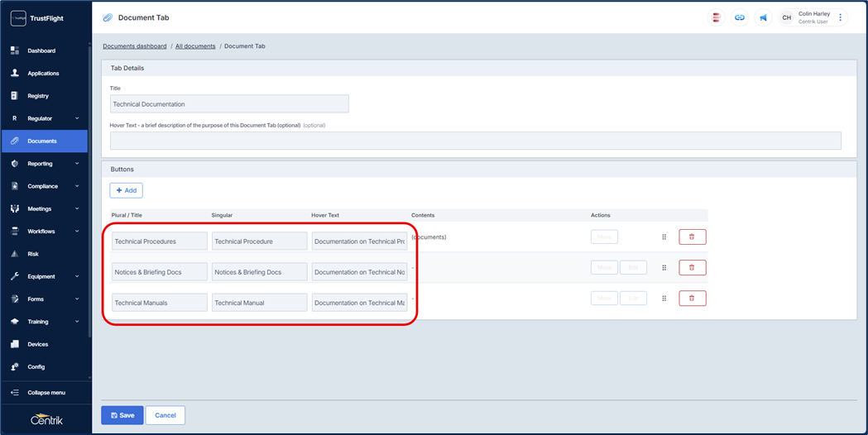Click the red database icon in header
Screen dimensions: 868x435
pyautogui.click(x=717, y=17)
